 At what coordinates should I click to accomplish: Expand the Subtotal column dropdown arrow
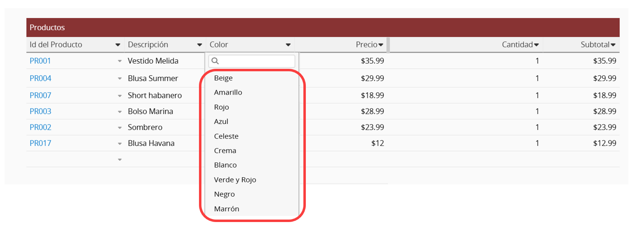[613, 45]
